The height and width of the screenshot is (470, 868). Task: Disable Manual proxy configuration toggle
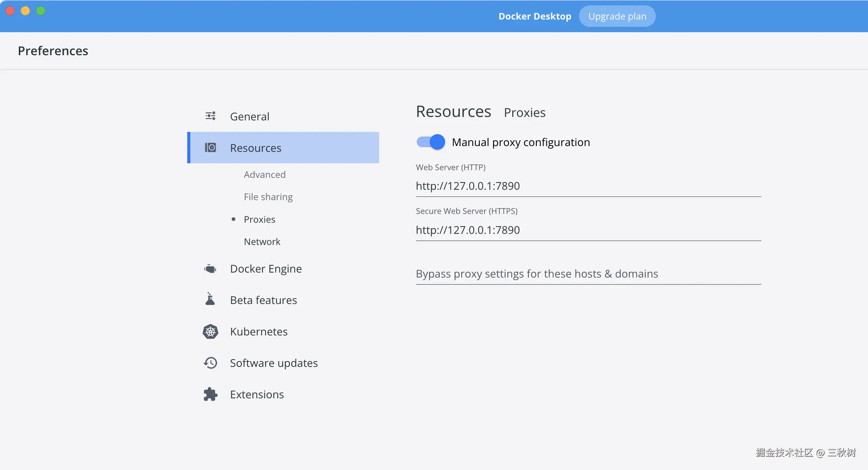point(431,142)
